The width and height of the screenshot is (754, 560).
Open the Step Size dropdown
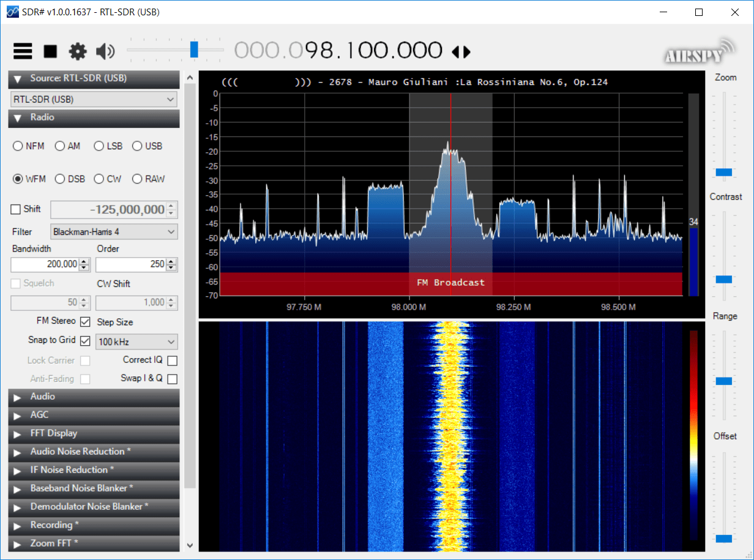pos(136,342)
